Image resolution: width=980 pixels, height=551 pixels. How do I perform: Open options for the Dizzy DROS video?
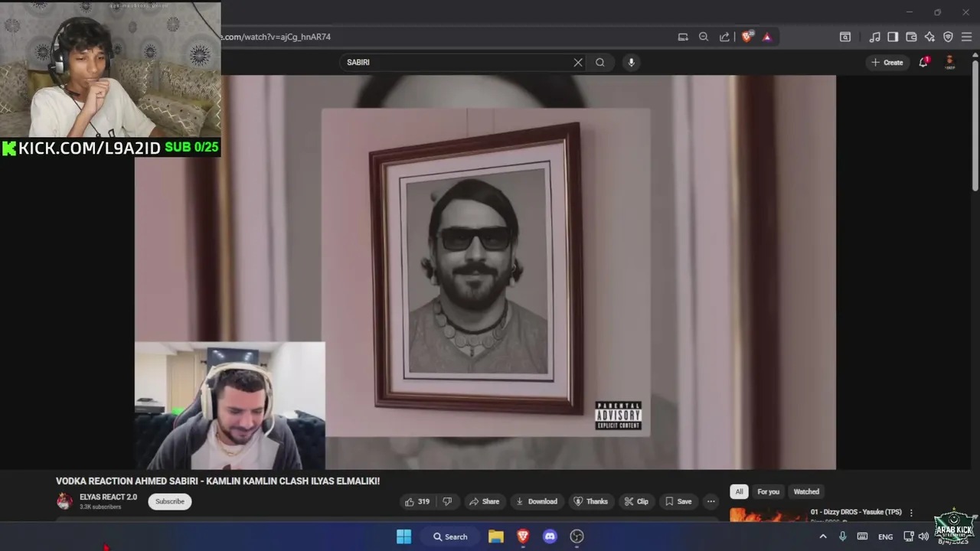pos(911,513)
